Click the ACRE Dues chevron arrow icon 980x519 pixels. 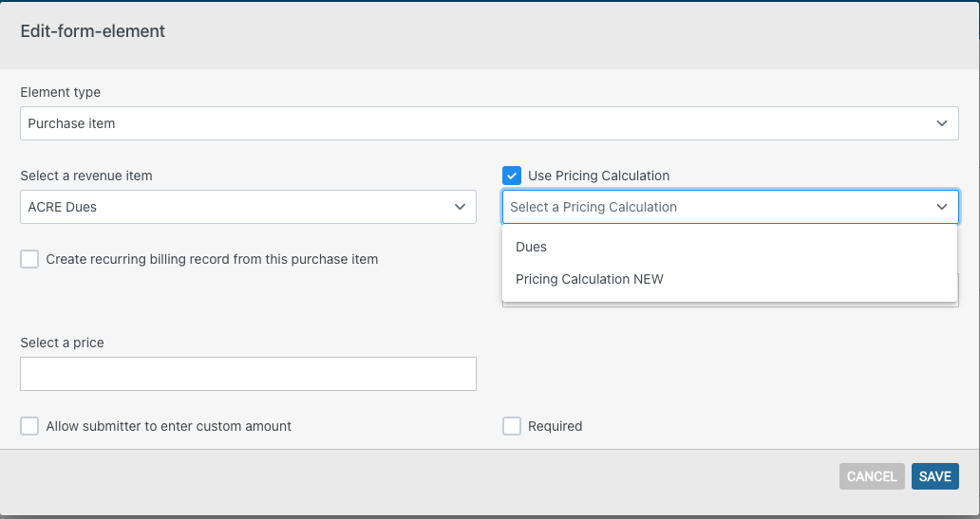[x=460, y=207]
